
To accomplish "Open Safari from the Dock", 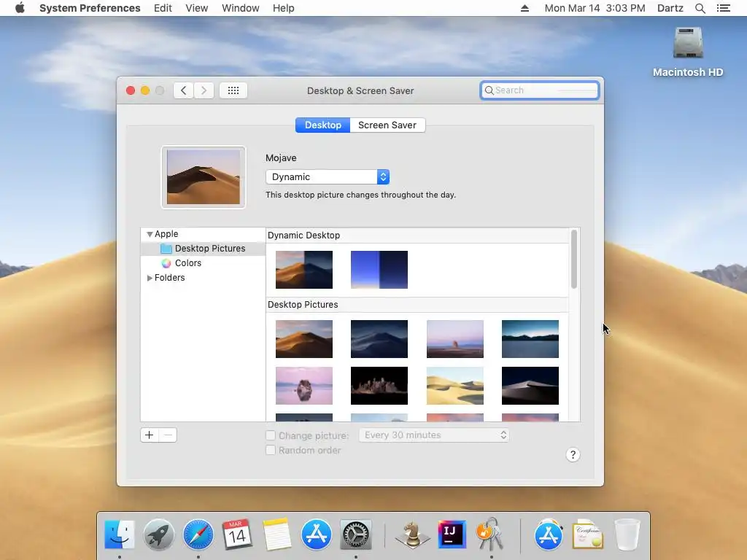I will 198,534.
